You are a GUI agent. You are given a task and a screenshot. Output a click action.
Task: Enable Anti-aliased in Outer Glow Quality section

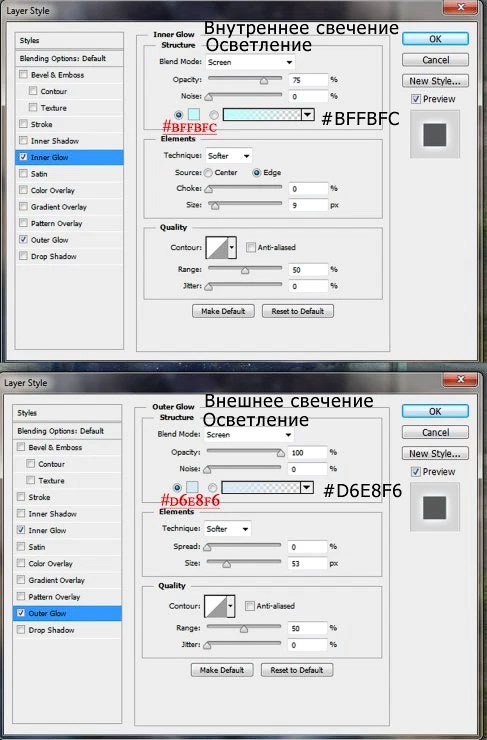pos(250,606)
